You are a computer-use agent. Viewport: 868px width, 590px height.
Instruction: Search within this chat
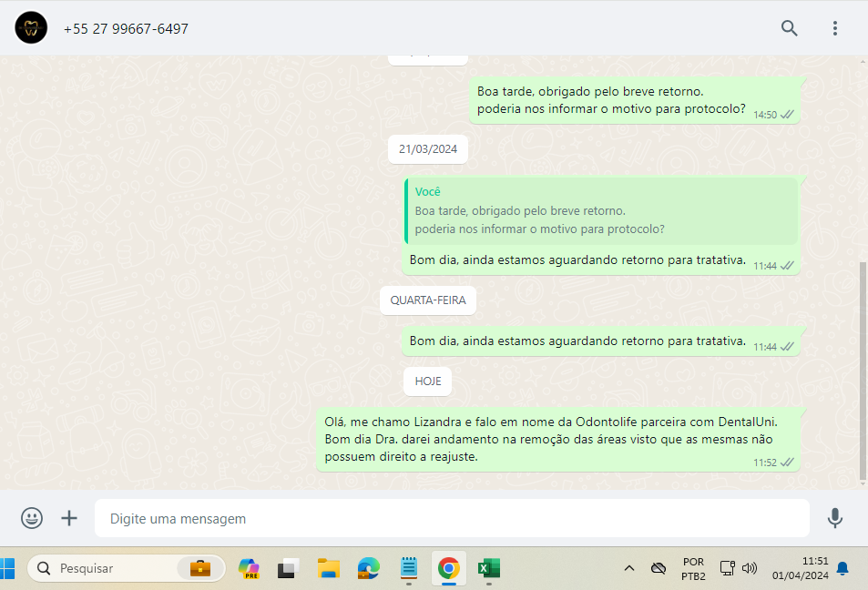pos(789,27)
